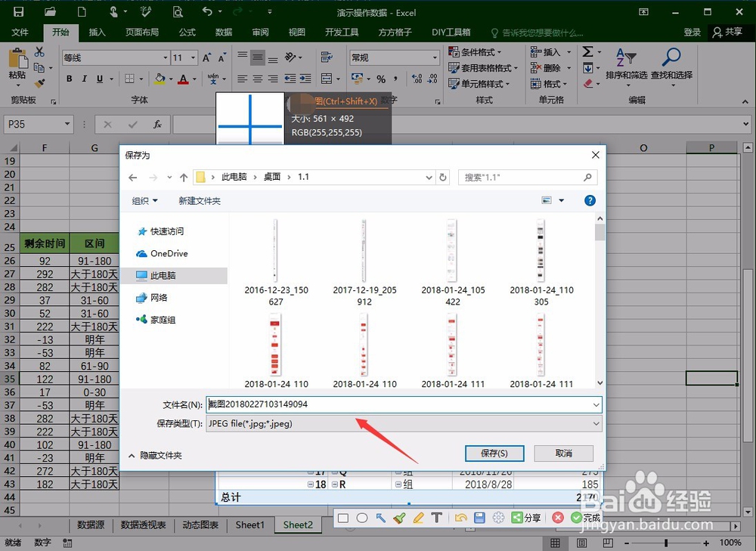Image resolution: width=756 pixels, height=551 pixels.
Task: Click Increase Font Size icon
Action: coord(207,58)
